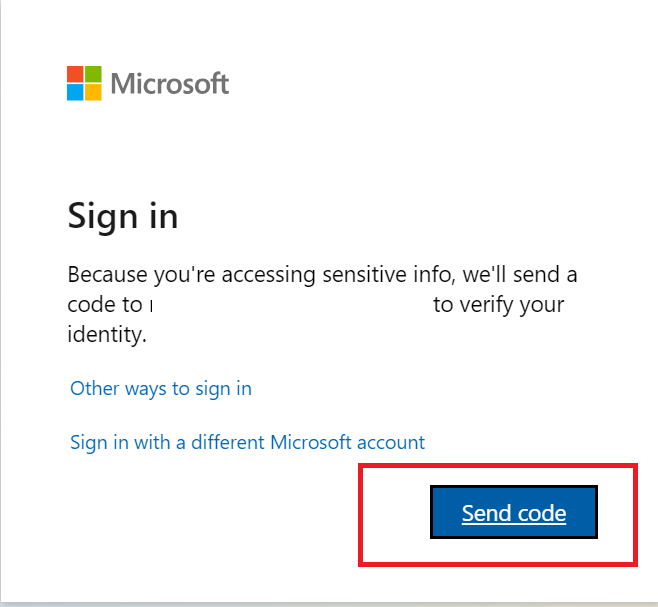Click the Microsoft four-square logo icon

coord(84,83)
